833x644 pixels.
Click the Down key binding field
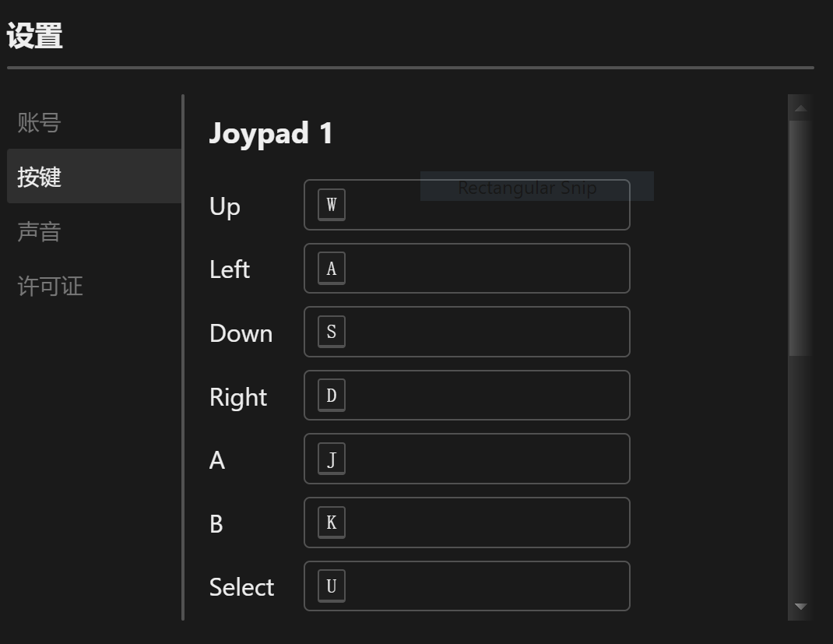point(467,332)
